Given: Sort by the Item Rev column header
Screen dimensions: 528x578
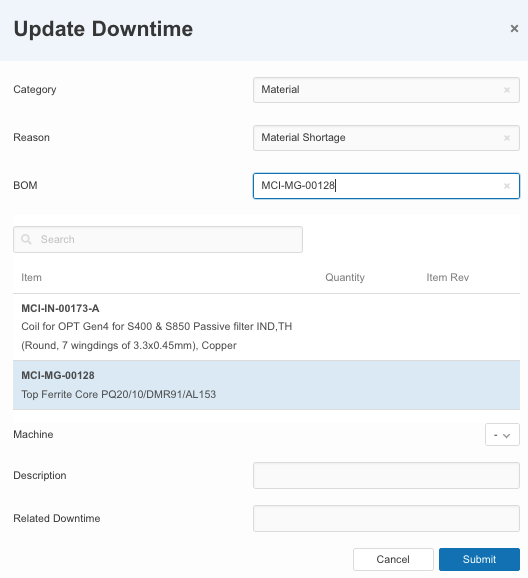Looking at the screenshot, I should [448, 278].
